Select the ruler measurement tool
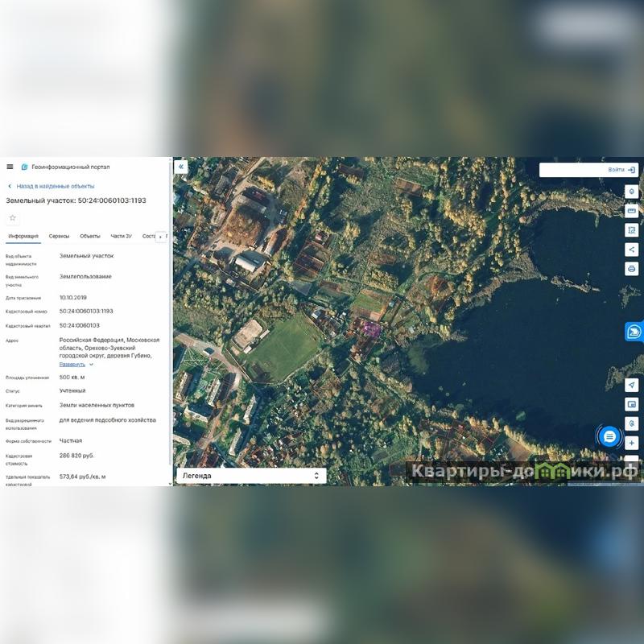 pyautogui.click(x=632, y=211)
